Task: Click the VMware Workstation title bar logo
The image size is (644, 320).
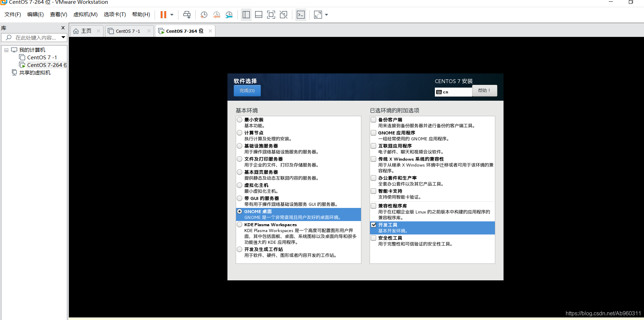Action: coord(3,2)
